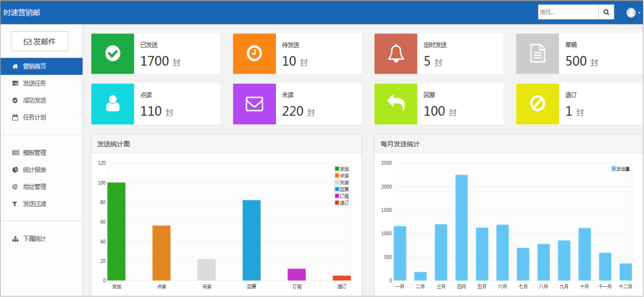Click the purple envelope unread icon
This screenshot has width=644, height=297.
(254, 104)
